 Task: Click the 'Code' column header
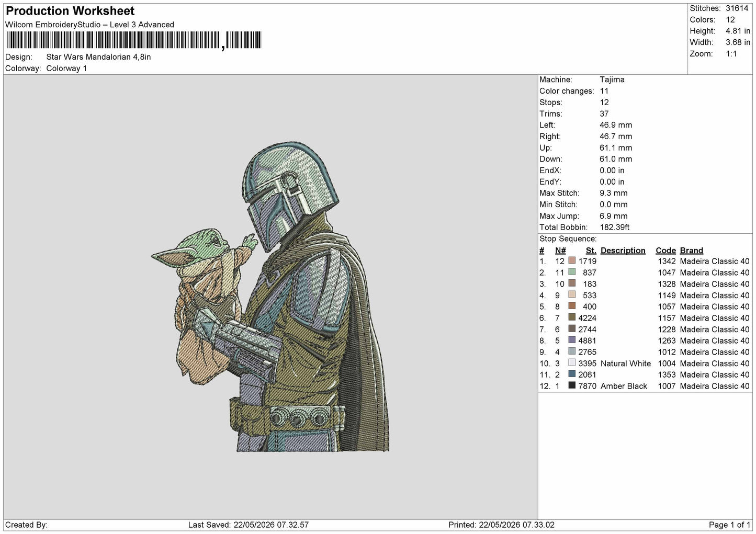[665, 251]
